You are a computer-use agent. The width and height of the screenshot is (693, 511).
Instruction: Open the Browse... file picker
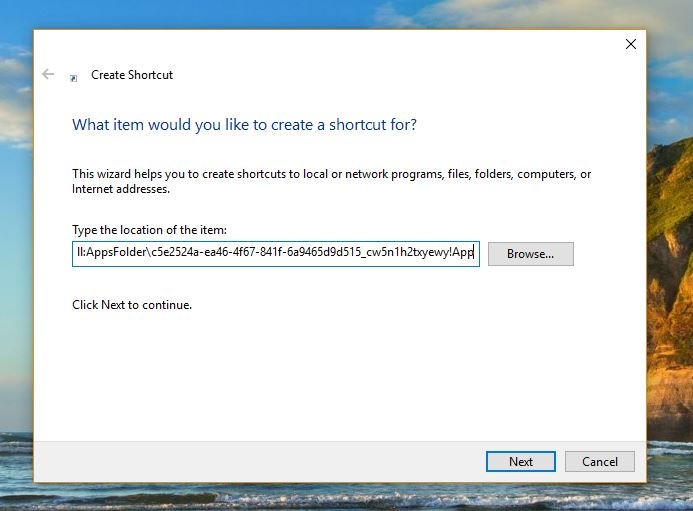[531, 254]
